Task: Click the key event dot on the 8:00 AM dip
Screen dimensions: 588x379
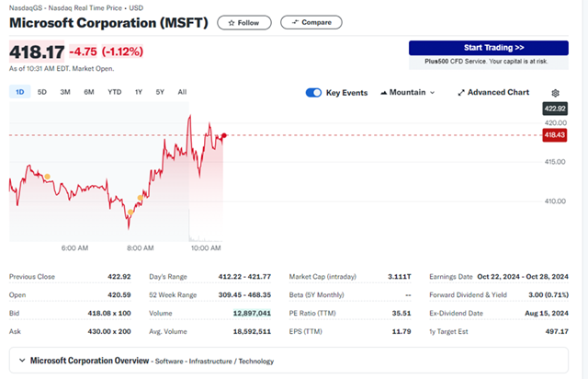Action: [x=130, y=212]
